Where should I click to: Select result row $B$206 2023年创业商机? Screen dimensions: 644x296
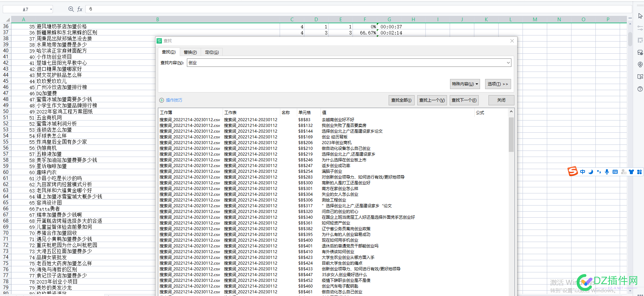coord(333,143)
